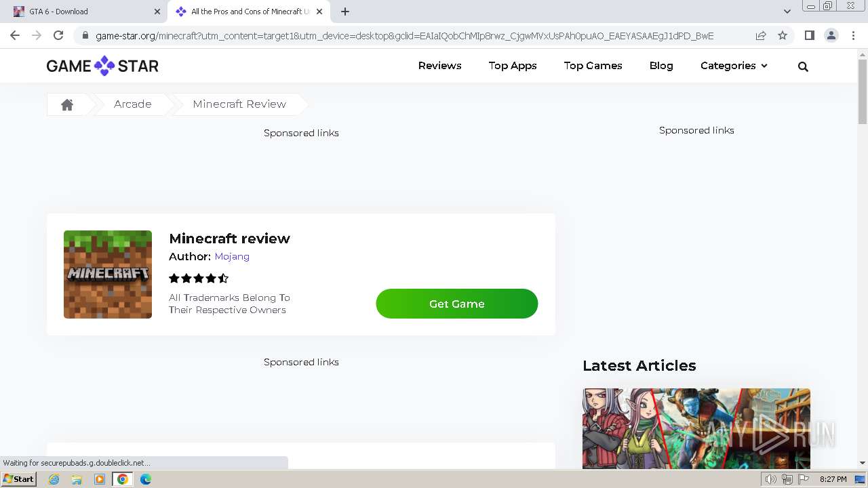868x488 pixels.
Task: Open the Chrome profile avatar menu
Action: (831, 35)
